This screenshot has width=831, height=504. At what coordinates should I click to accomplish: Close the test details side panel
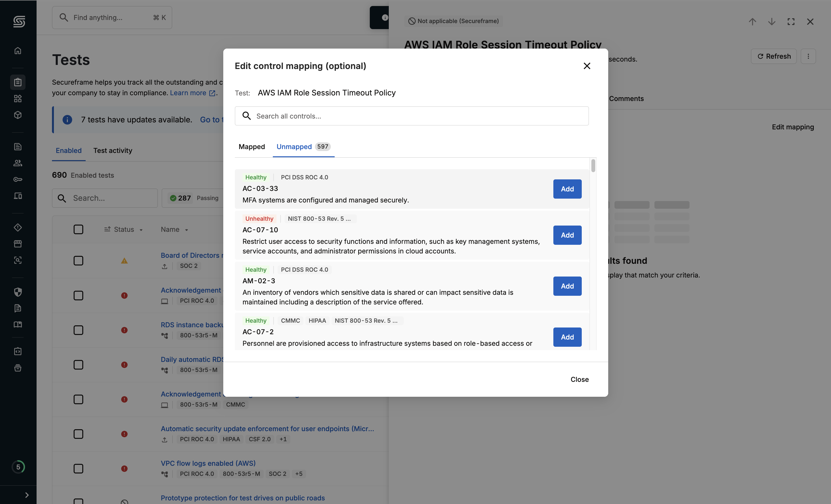point(810,22)
